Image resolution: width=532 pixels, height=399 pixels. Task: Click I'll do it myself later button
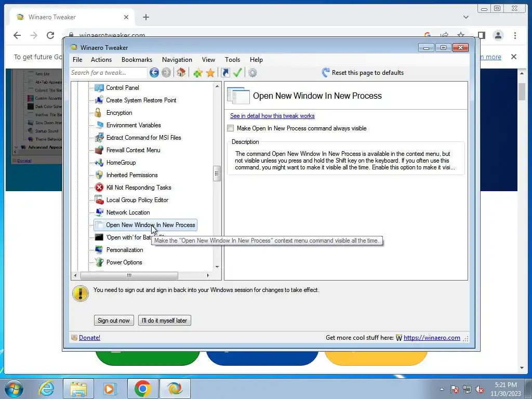point(165,320)
